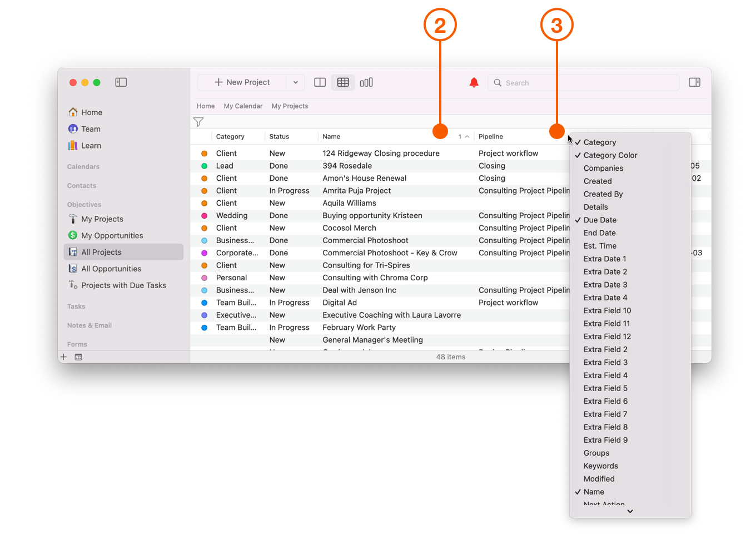Image resolution: width=756 pixels, height=534 pixels.
Task: Uncheck the Due Date column
Action: coord(600,220)
